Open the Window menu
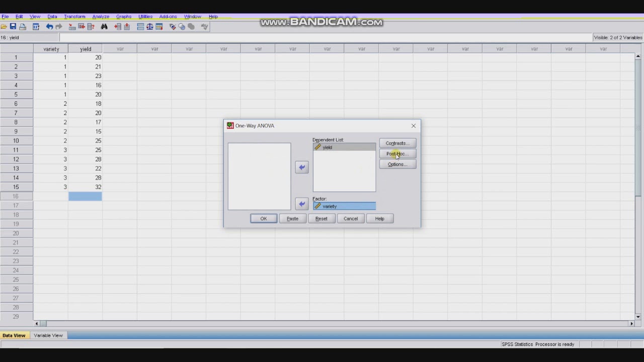The image size is (644, 362). click(x=193, y=17)
